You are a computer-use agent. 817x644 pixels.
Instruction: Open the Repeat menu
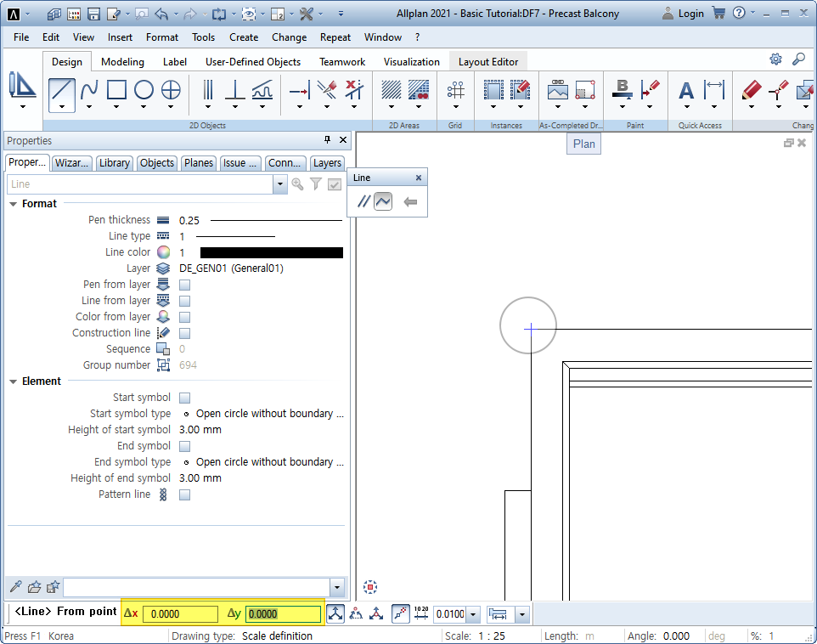pos(335,37)
